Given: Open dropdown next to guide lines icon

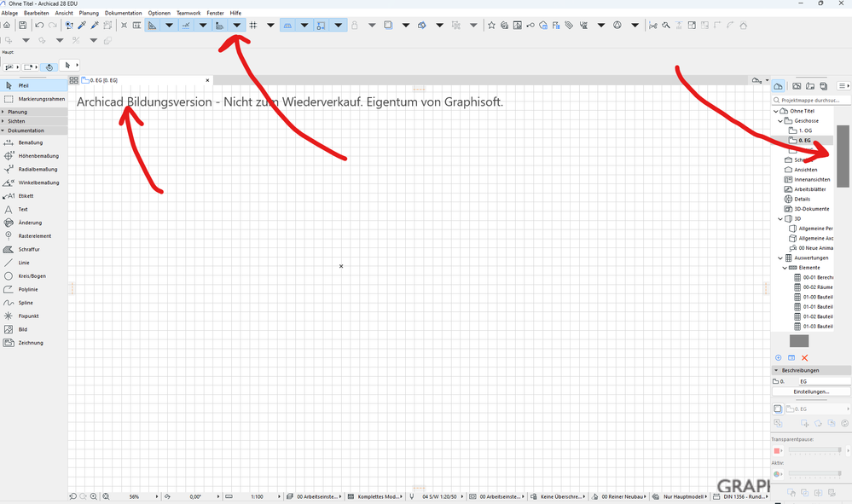Looking at the screenshot, I should pyautogui.click(x=169, y=25).
